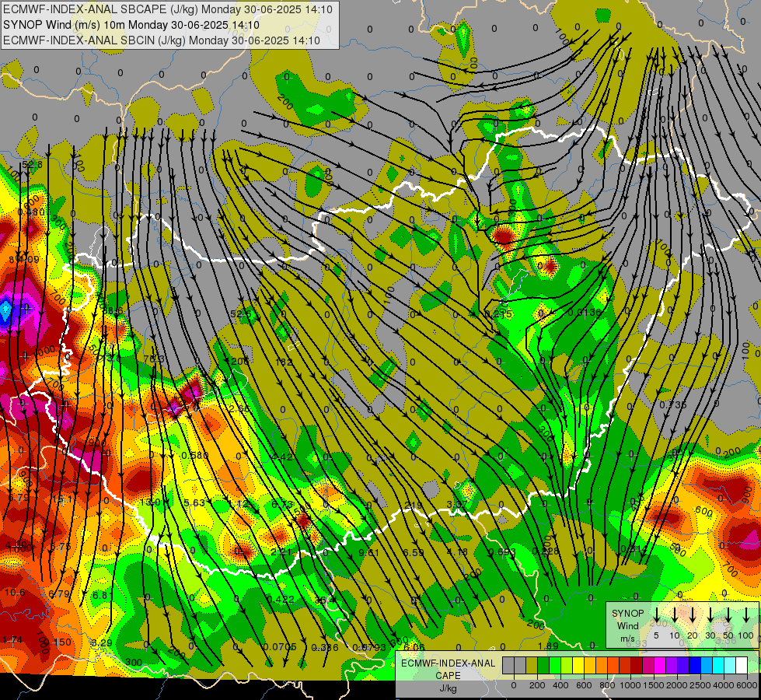Viewport: 761px width, 700px height.
Task: Choose the bright magenta CAPE legend swatch
Action: (x=660, y=665)
